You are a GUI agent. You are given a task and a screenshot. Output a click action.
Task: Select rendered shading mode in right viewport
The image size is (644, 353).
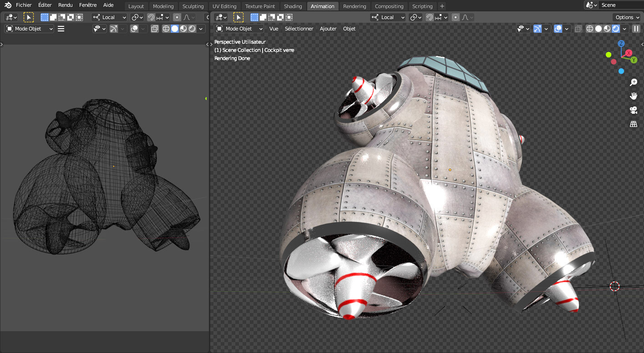tap(616, 29)
